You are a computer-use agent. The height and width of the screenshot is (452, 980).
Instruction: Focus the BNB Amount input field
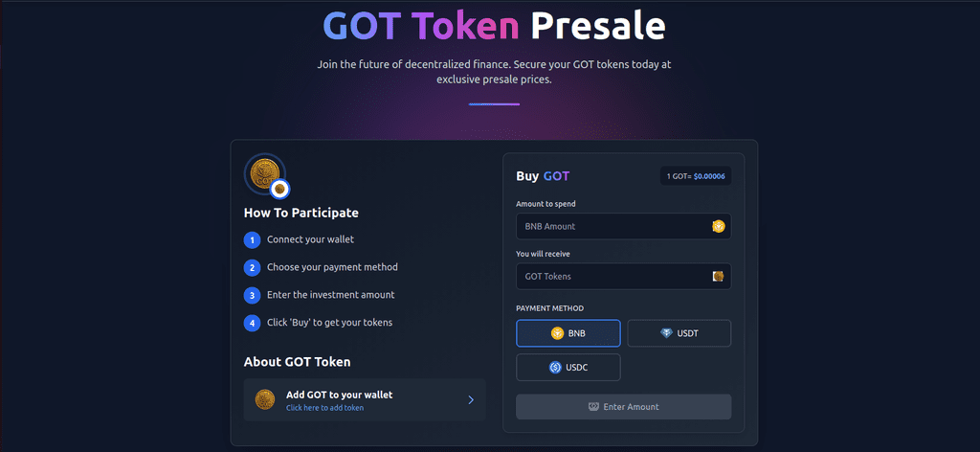coord(612,226)
